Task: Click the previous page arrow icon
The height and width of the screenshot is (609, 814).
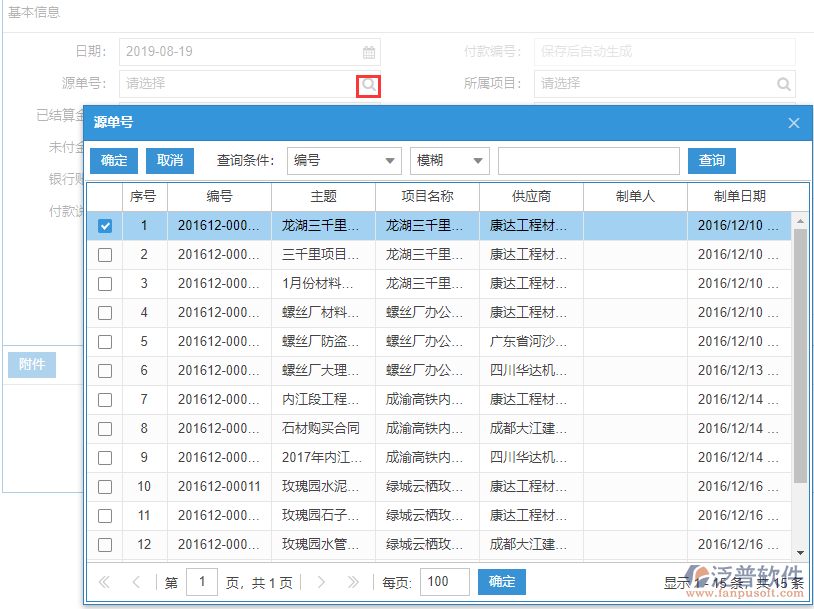Action: (x=137, y=581)
